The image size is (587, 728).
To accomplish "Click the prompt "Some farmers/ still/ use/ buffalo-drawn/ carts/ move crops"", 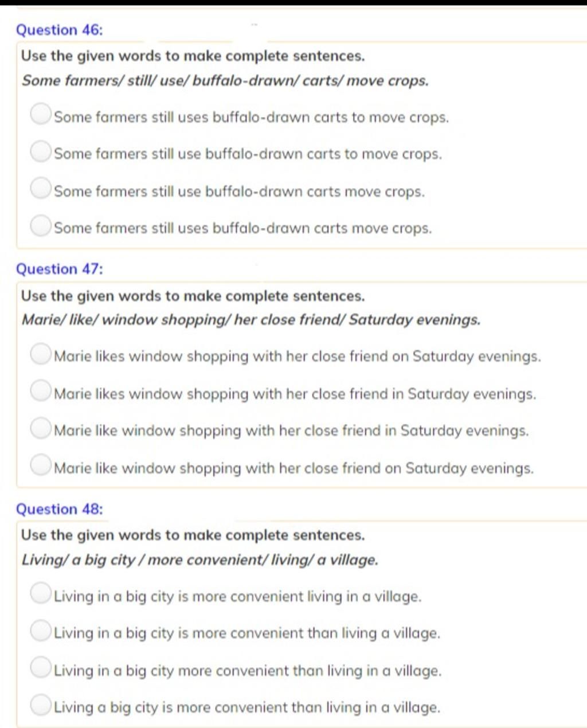I will point(225,81).
